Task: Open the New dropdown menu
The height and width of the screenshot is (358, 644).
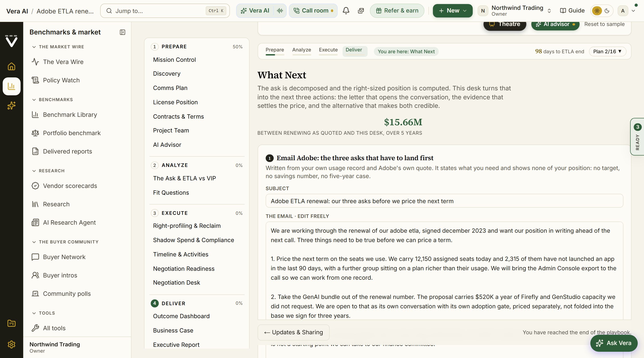Action: click(453, 11)
